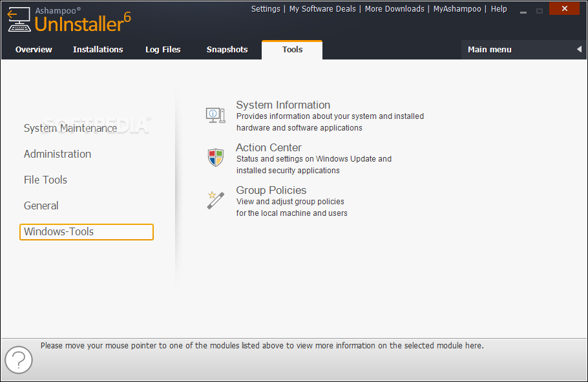
Task: Click text 'installed security applications'
Action: click(288, 171)
